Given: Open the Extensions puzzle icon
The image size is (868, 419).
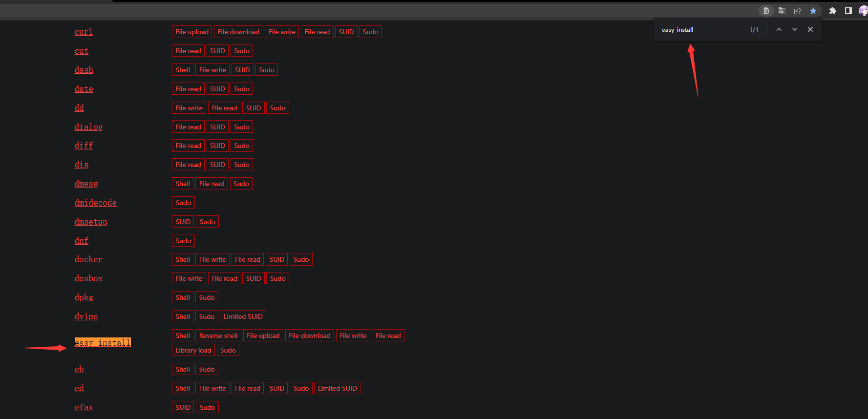Looking at the screenshot, I should point(833,11).
